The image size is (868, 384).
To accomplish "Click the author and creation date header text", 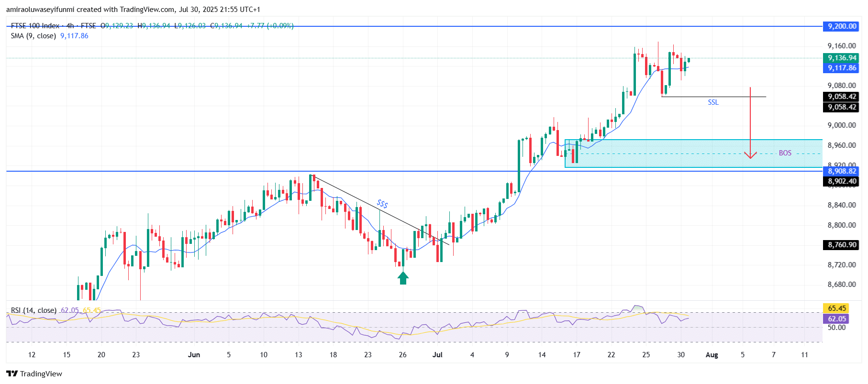I will [133, 10].
